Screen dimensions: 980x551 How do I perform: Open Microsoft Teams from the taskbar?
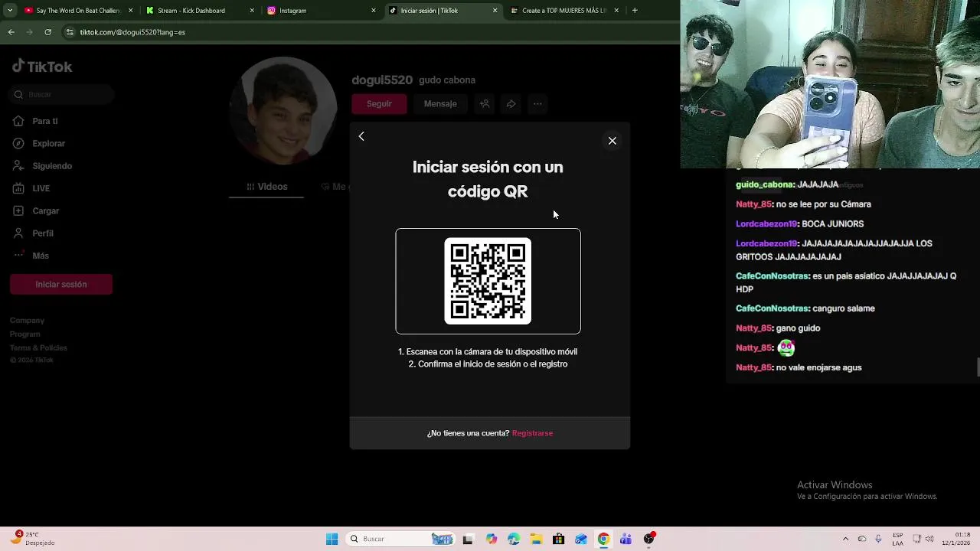coord(626,539)
